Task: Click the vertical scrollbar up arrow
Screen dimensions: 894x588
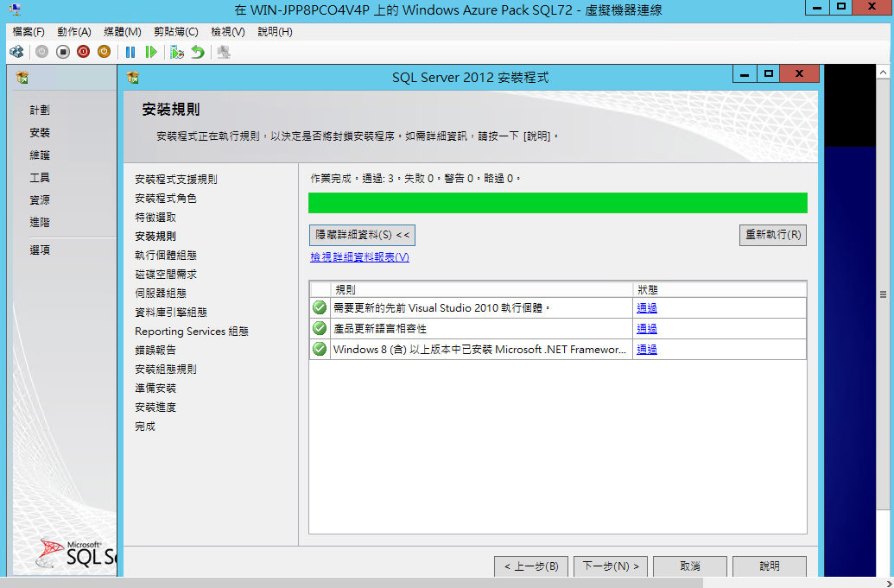Action: click(883, 73)
